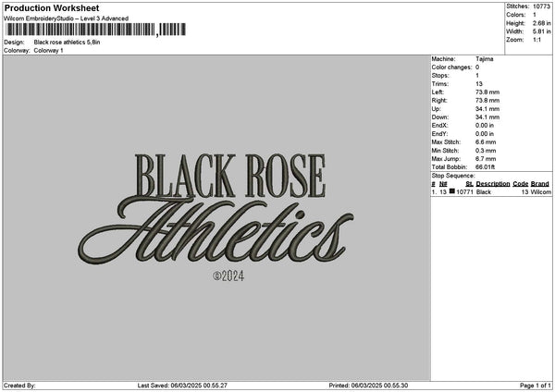Click the 'N#' column header

point(443,184)
